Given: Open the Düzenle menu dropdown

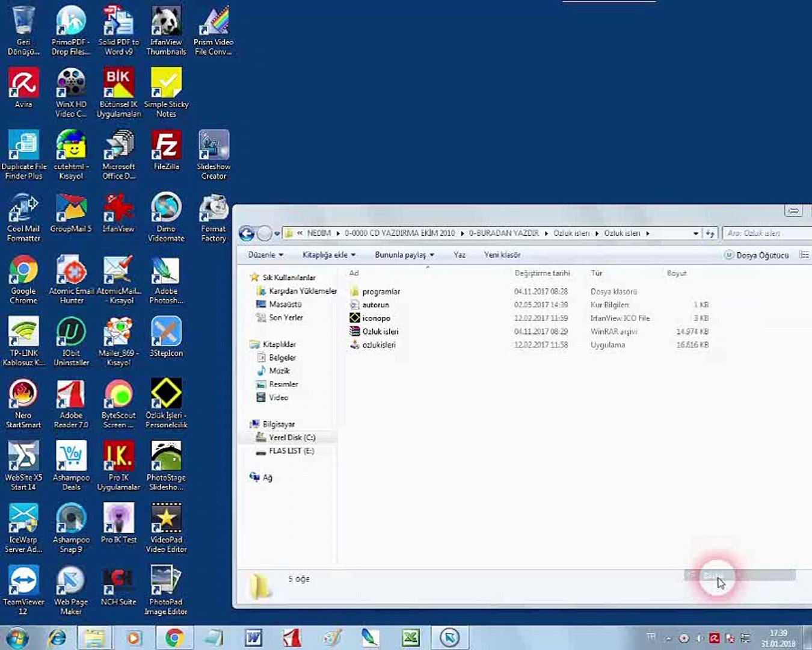Looking at the screenshot, I should tap(265, 255).
